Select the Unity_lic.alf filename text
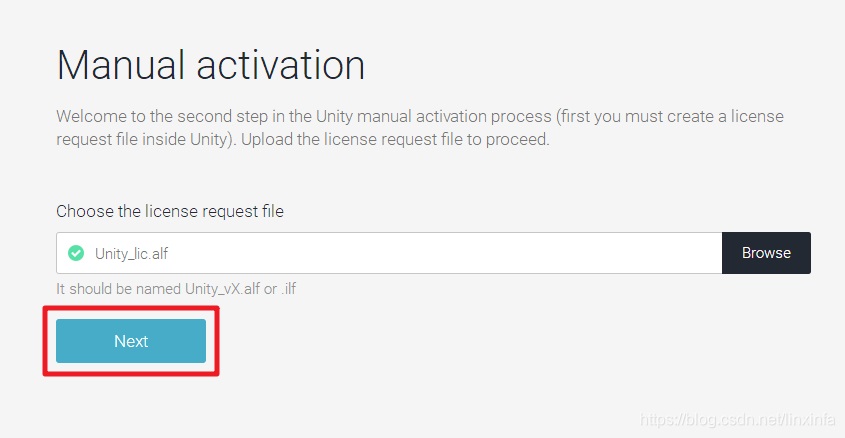845x438 pixels. 131,253
